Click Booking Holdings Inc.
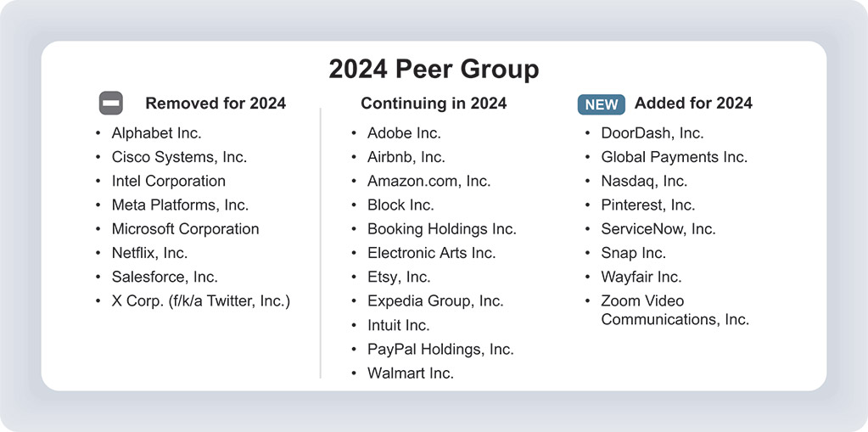868x432 pixels. point(441,229)
